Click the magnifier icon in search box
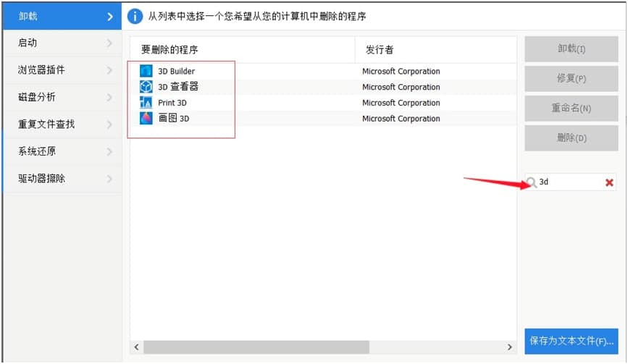The width and height of the screenshot is (628, 364). click(532, 182)
